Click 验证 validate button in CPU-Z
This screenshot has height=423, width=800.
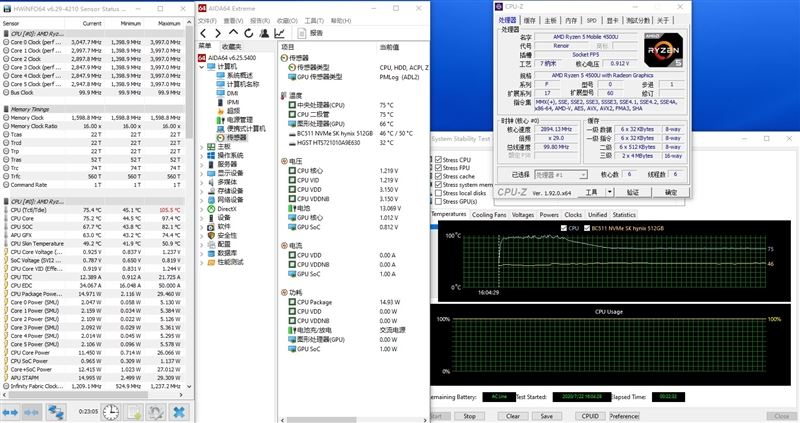pyautogui.click(x=633, y=192)
